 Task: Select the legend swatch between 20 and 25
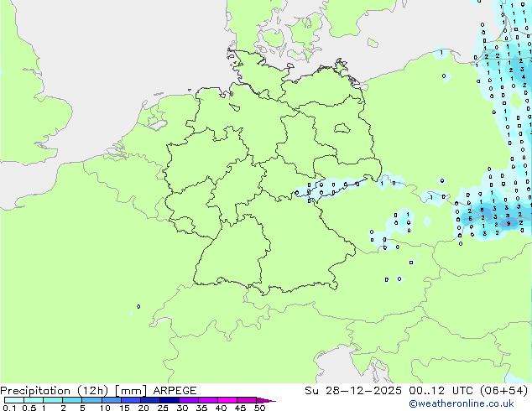point(149,400)
